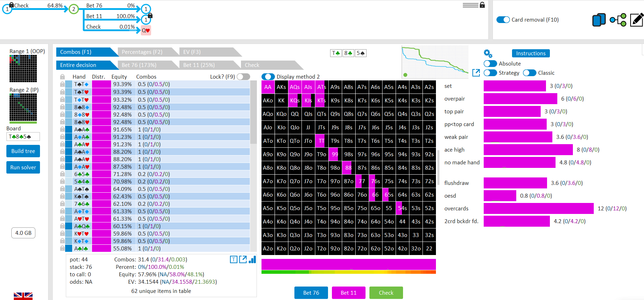644x300 pixels.
Task: Click the flushdraw category label
Action: pyautogui.click(x=456, y=183)
